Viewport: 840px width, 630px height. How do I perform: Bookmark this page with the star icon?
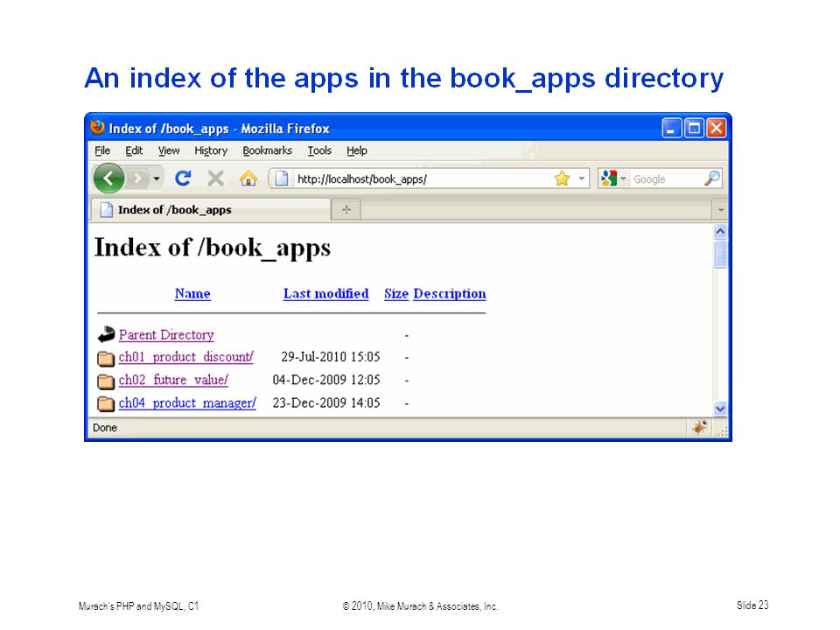562,178
